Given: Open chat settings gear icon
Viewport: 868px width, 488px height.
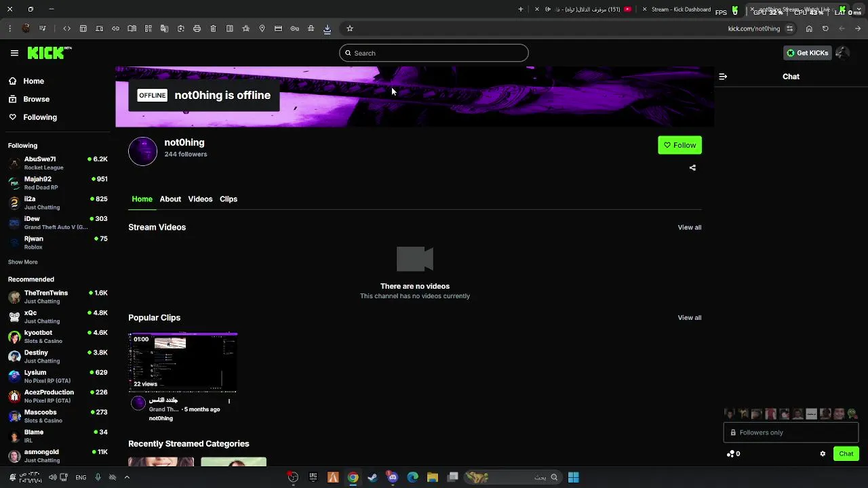Looking at the screenshot, I should [823, 454].
